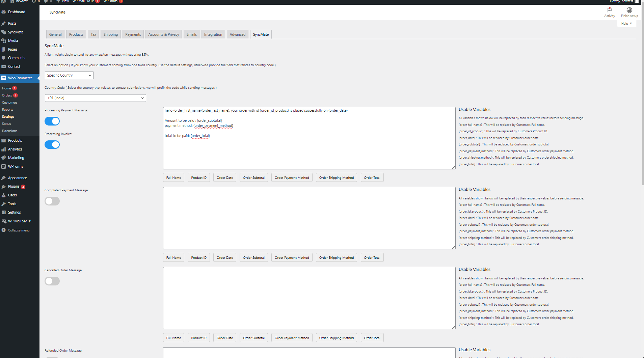Open Orders submenu under WooCommerce
644x358 pixels.
(x=7, y=95)
